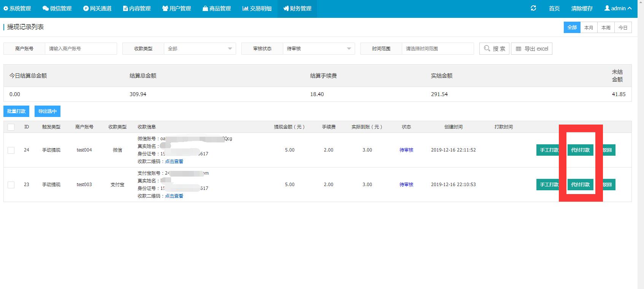This screenshot has width=644, height=289.
Task: Open 内容管理 menu
Action: tap(137, 8)
